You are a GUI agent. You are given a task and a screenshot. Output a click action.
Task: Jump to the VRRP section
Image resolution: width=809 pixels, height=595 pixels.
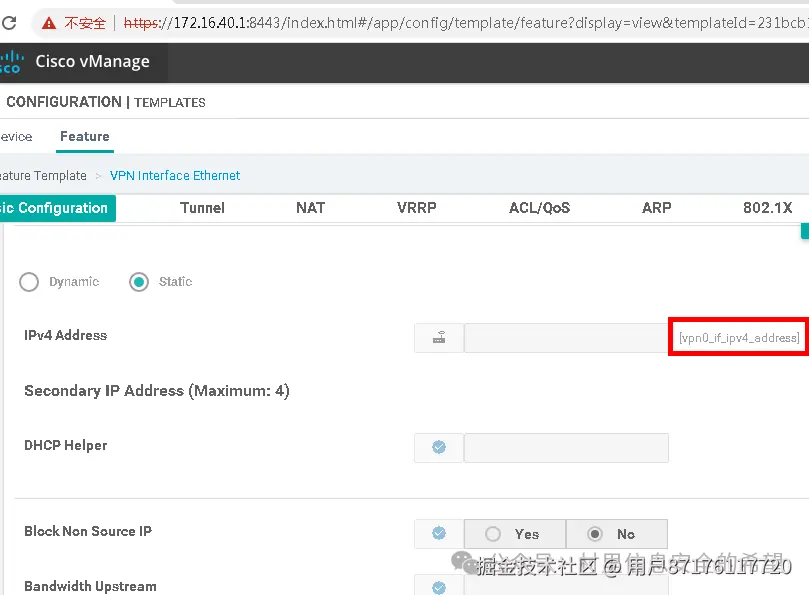pos(416,208)
